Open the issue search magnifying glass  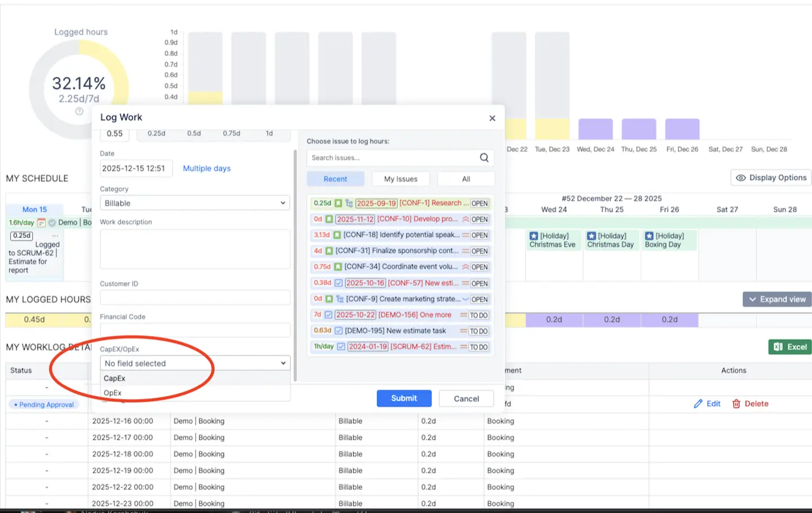click(484, 158)
